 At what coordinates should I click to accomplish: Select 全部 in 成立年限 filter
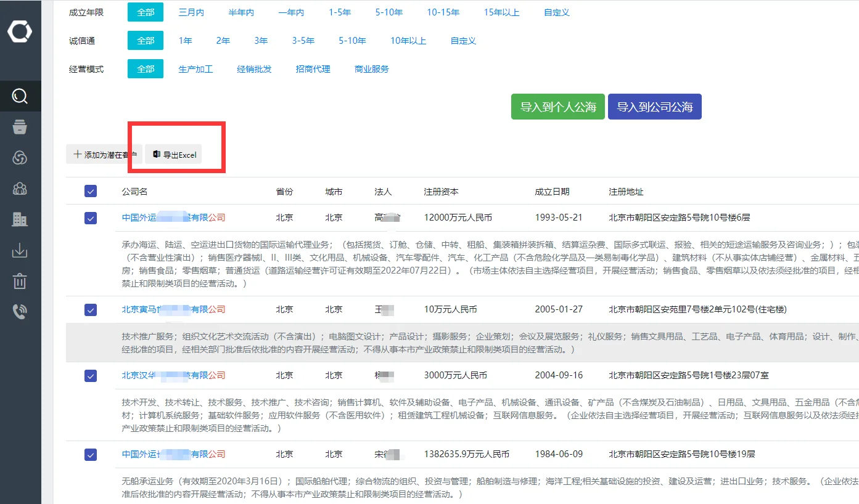[x=146, y=12]
